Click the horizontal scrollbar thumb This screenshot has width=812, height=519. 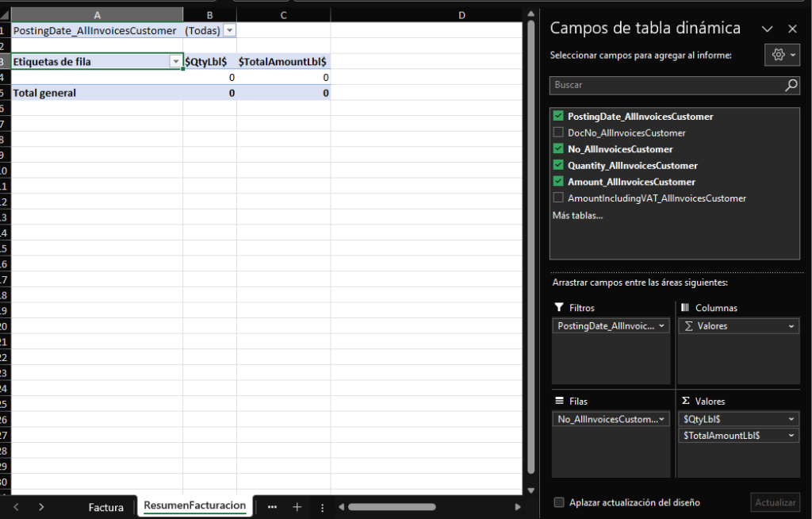[392, 507]
